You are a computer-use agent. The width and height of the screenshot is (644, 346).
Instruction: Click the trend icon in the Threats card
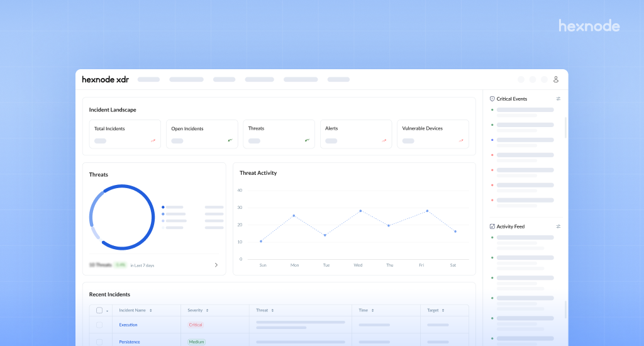click(307, 140)
